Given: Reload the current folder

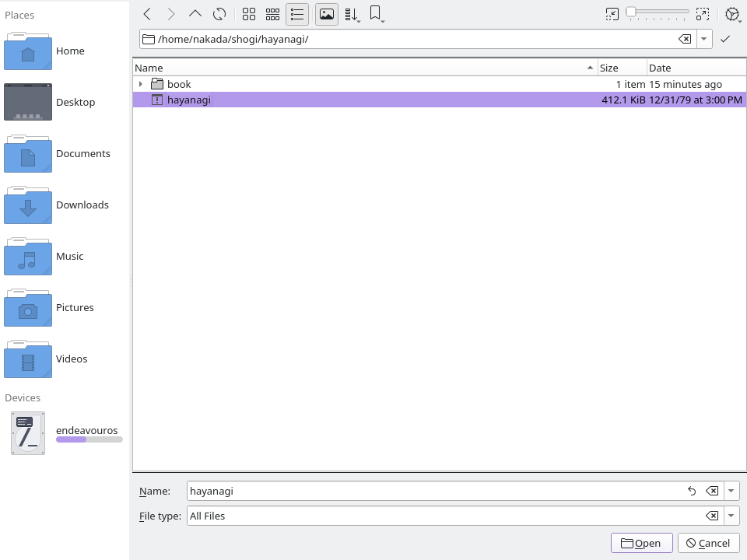Looking at the screenshot, I should 219,14.
